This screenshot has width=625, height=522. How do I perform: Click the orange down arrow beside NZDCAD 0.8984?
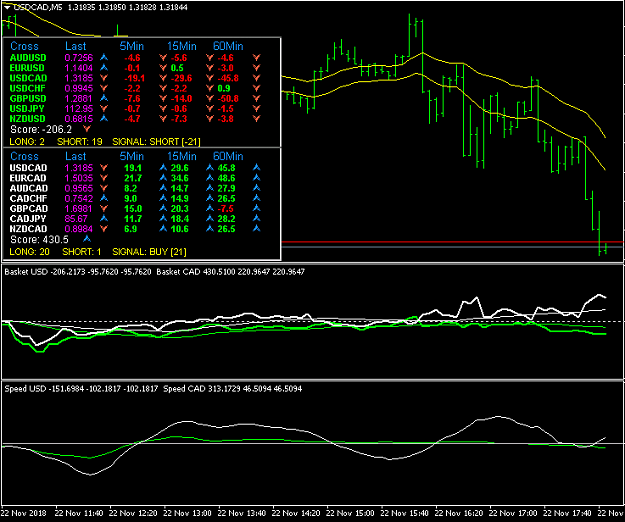point(104,229)
